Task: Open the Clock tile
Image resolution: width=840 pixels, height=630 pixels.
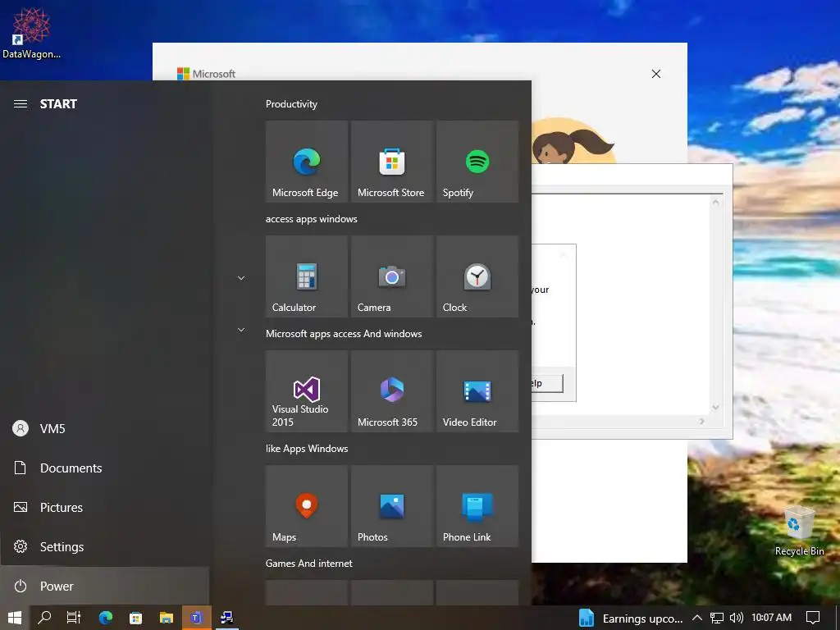Action: (477, 276)
